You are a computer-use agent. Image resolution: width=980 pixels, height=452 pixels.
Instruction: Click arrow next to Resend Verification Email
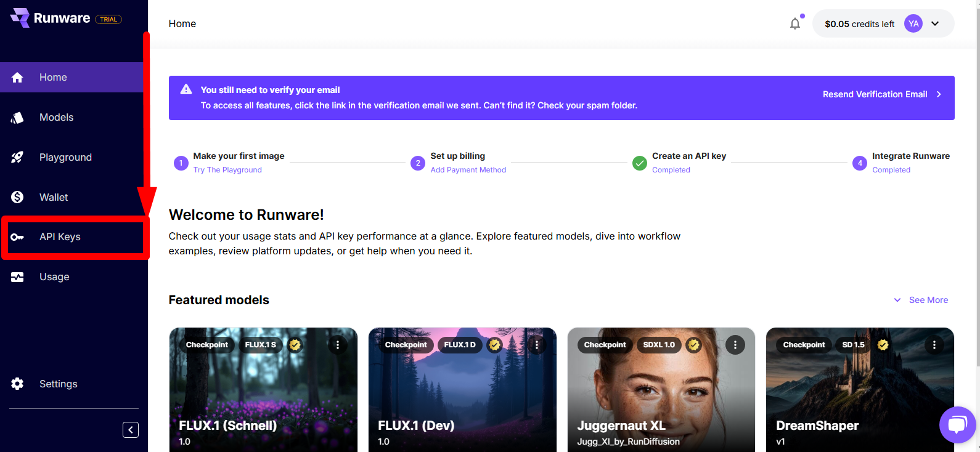[939, 94]
